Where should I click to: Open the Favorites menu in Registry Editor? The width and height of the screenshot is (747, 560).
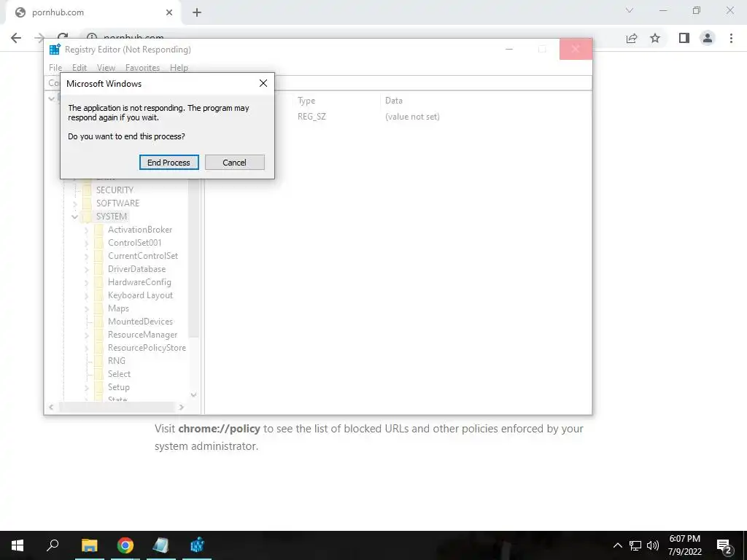click(x=142, y=68)
